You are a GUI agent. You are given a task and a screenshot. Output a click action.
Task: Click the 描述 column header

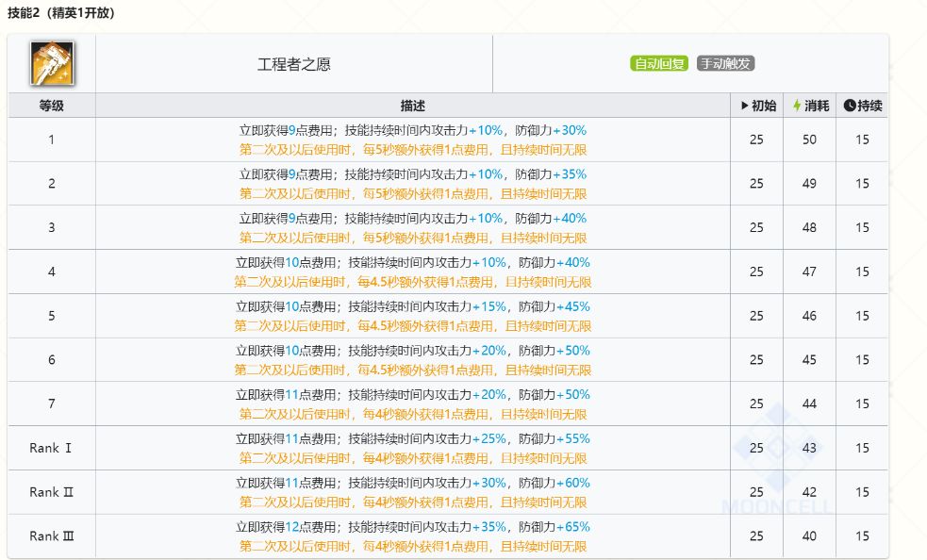[x=413, y=106]
